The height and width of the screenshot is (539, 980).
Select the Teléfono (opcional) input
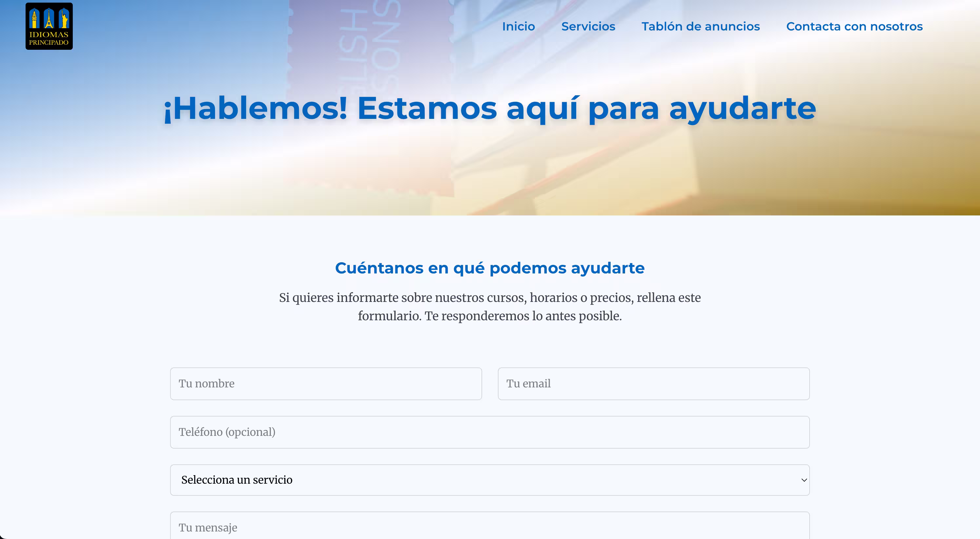point(489,432)
